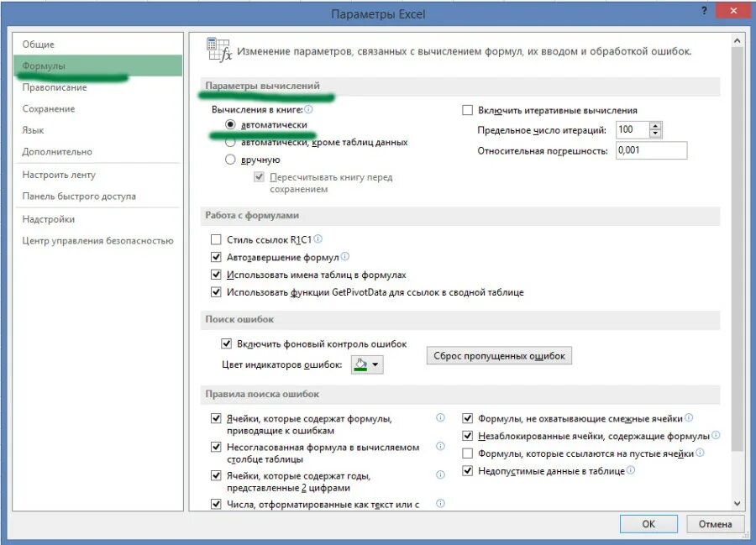Viewport: 756px width, 545px height.
Task: Open Настроить ленту settings
Action: click(98, 175)
